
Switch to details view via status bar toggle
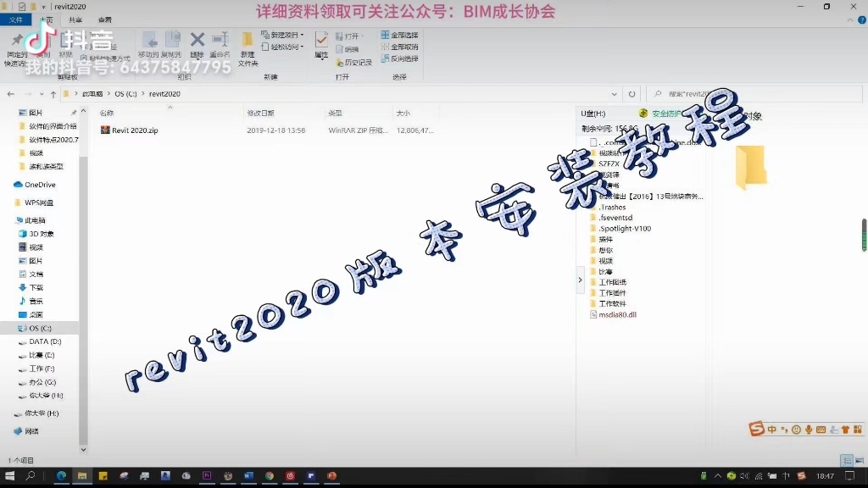847,460
